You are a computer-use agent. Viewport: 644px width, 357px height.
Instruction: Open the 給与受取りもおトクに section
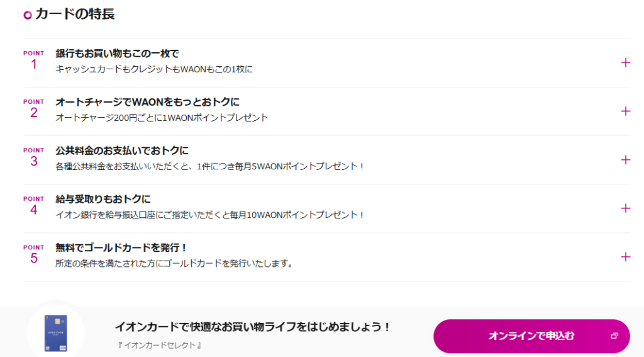pos(103,199)
